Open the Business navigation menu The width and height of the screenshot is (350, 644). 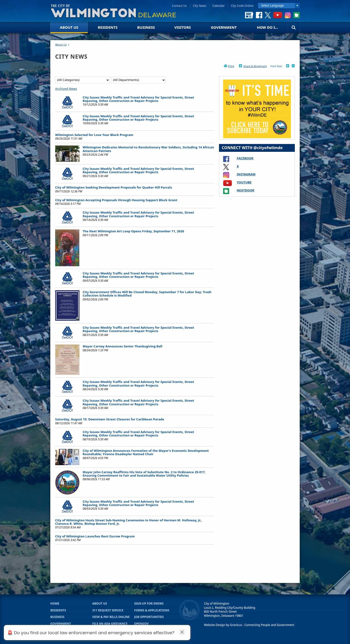(146, 27)
